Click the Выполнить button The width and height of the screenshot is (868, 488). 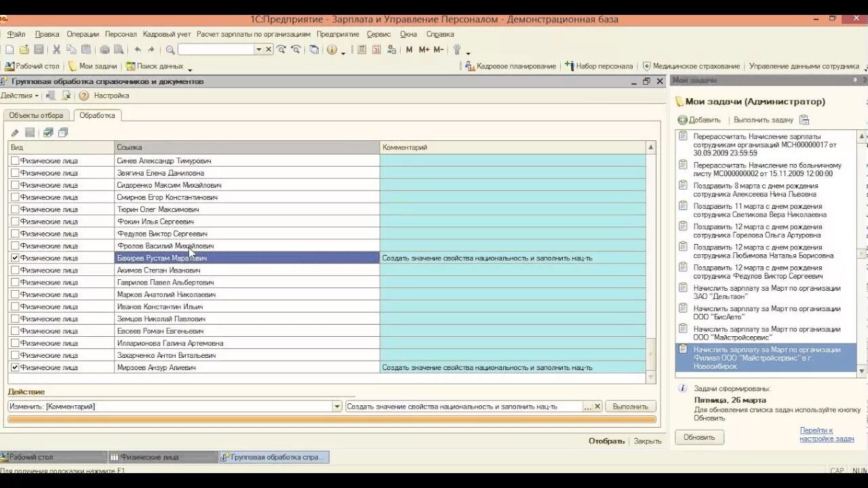point(631,407)
